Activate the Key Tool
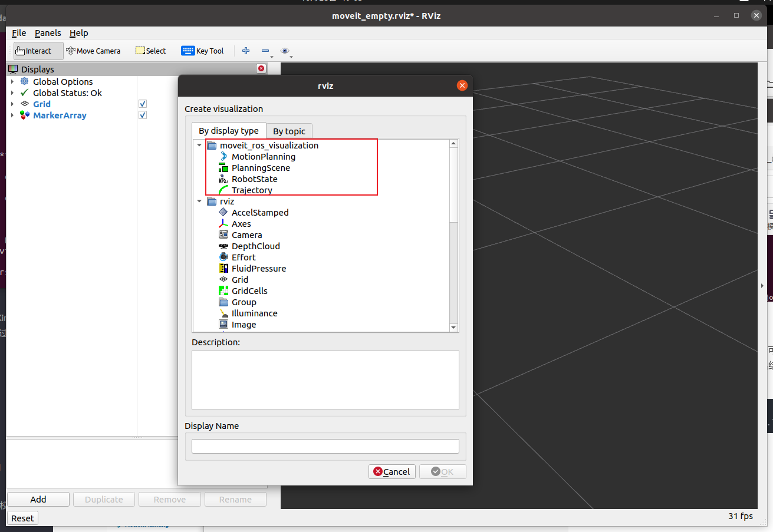The height and width of the screenshot is (532, 773). (202, 51)
